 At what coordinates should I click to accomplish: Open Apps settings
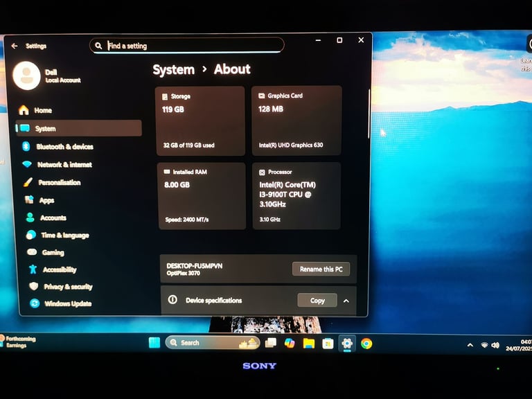tap(83, 200)
